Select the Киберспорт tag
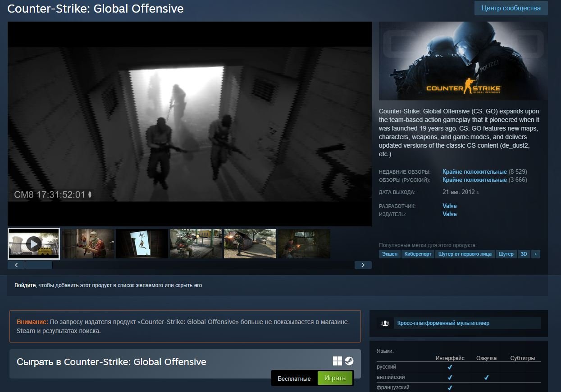This screenshot has width=561, height=392. (x=417, y=254)
